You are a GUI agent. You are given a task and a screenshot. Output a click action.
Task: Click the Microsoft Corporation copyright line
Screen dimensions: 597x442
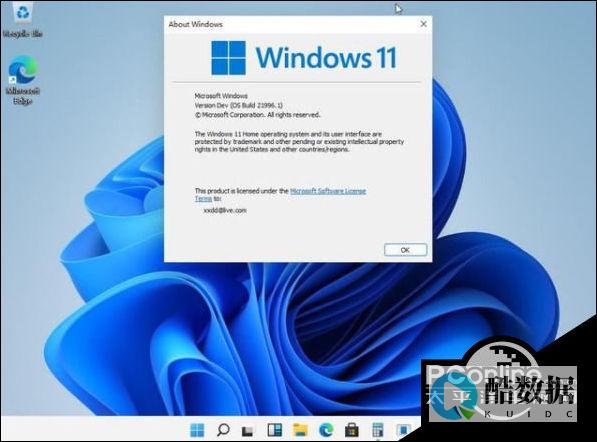[257, 115]
